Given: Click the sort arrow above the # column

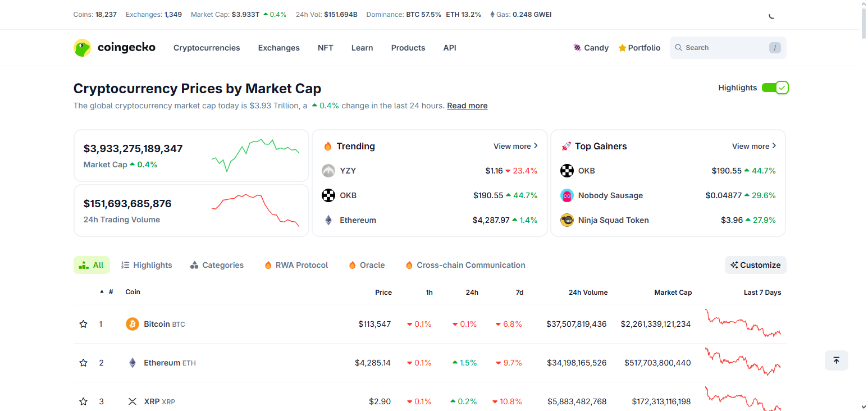Looking at the screenshot, I should point(102,291).
